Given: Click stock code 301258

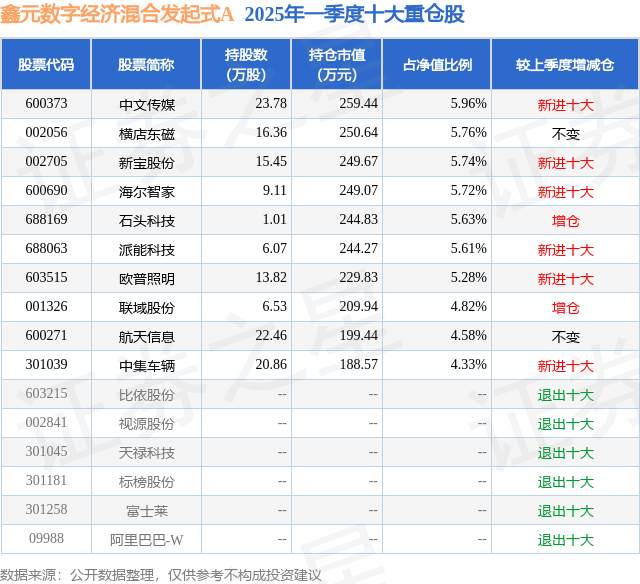Looking at the screenshot, I should (x=46, y=509).
